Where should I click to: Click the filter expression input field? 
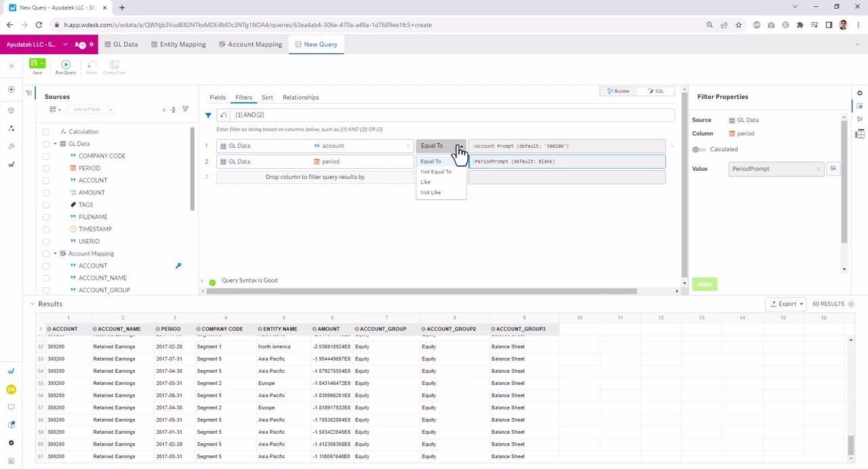pos(452,115)
